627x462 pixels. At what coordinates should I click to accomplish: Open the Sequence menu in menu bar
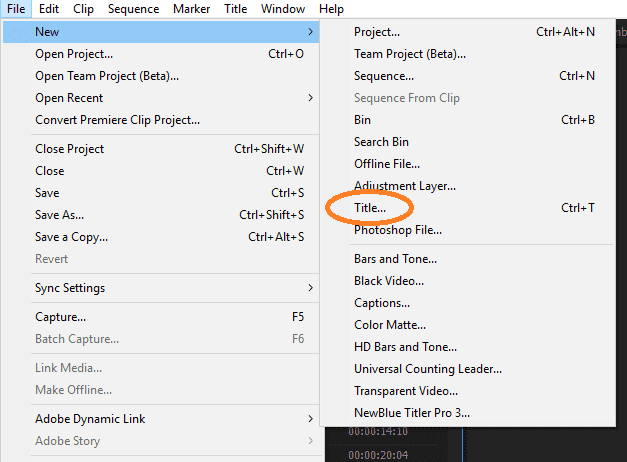(x=133, y=9)
